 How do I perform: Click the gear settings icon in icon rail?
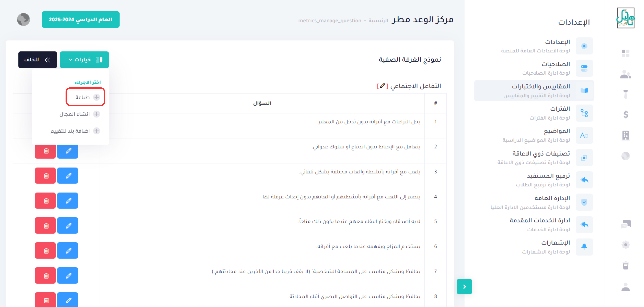point(625,245)
